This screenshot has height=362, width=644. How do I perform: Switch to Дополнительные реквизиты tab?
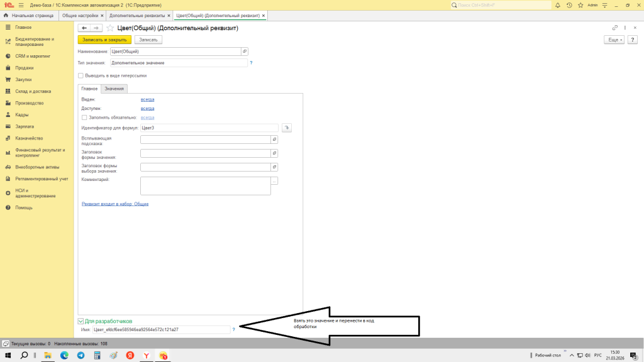tap(137, 16)
